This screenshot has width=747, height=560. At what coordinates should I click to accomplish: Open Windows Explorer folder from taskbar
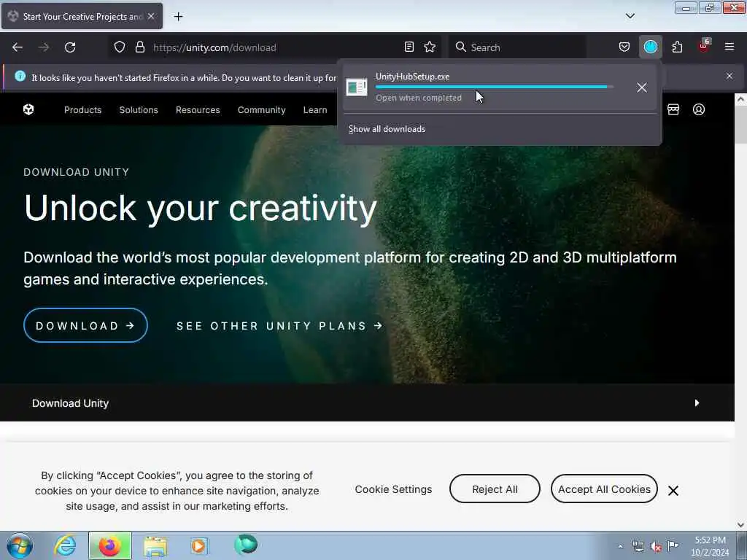click(155, 545)
